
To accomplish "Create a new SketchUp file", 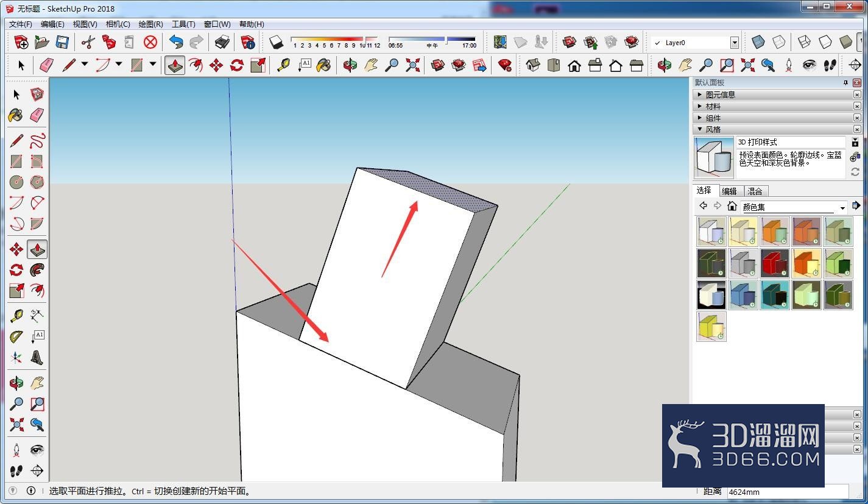I will (21, 42).
